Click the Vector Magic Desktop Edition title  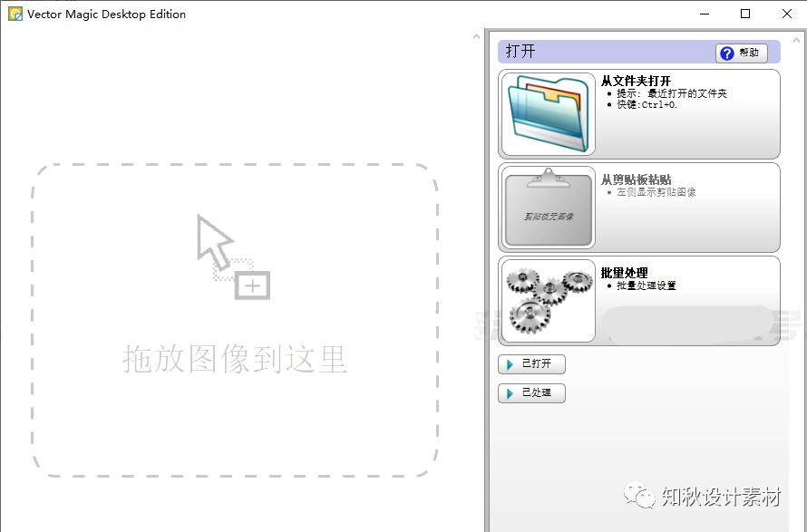104,14
